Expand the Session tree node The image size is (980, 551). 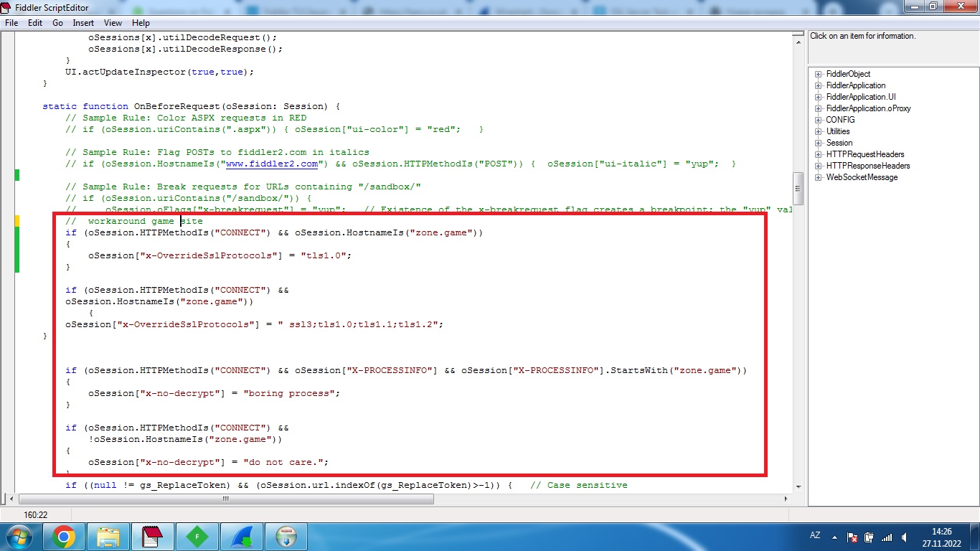point(818,143)
